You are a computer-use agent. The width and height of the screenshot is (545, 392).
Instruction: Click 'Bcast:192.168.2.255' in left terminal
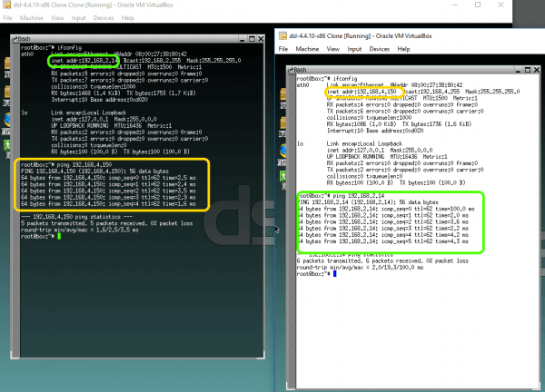coord(153,61)
